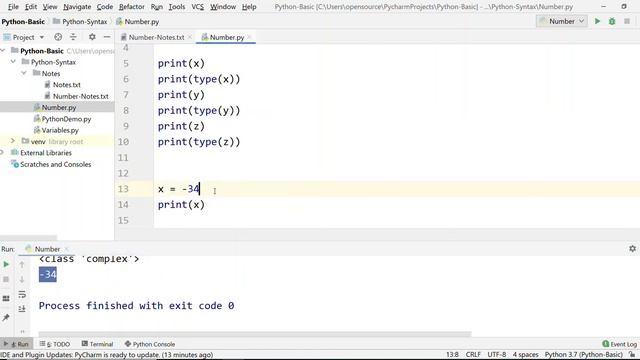
Task: Run the Number configuration with green play button
Action: pos(597,21)
